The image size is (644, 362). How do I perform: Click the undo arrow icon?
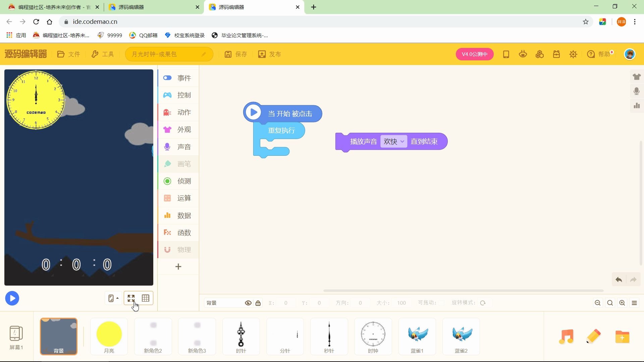pos(619,280)
